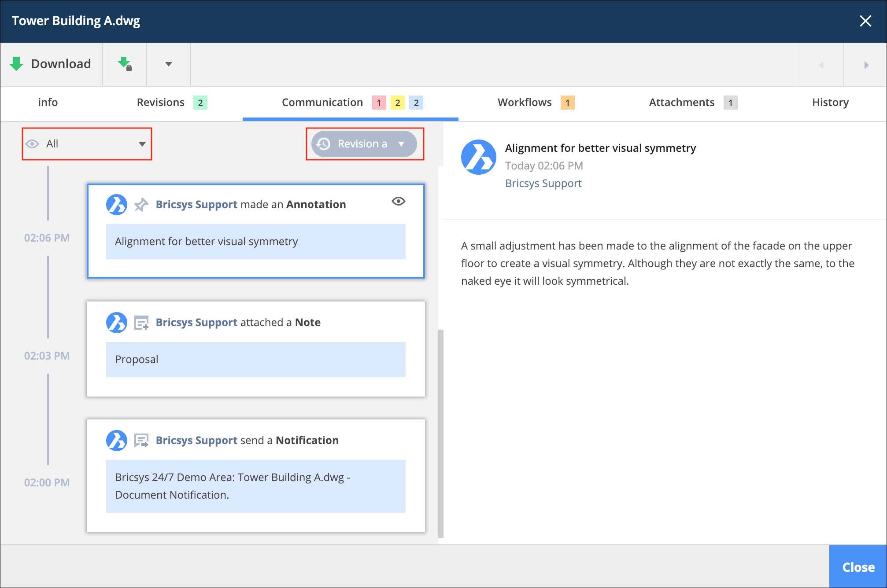Click the eye icon in All filter

pos(32,144)
